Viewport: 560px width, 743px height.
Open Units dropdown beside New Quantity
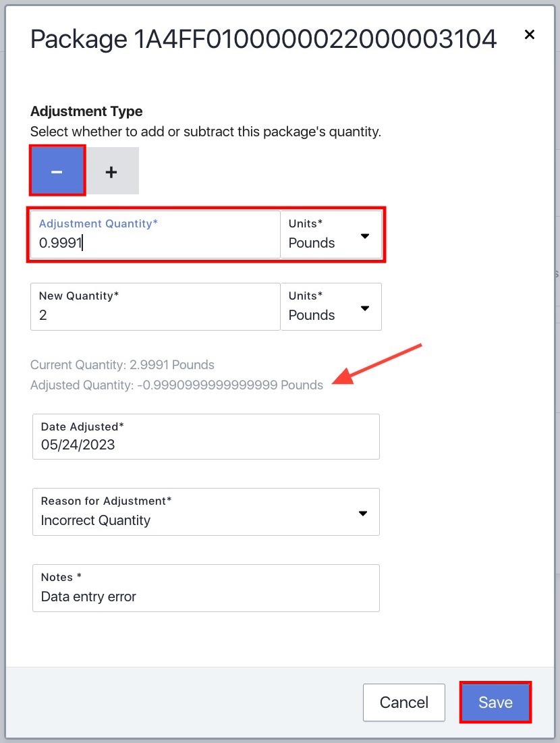click(x=331, y=306)
